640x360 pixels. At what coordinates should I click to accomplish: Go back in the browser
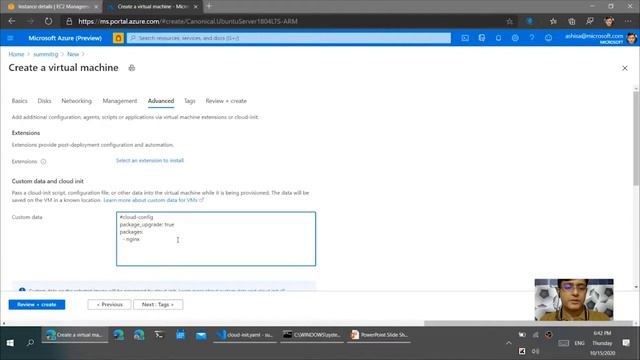coord(12,21)
